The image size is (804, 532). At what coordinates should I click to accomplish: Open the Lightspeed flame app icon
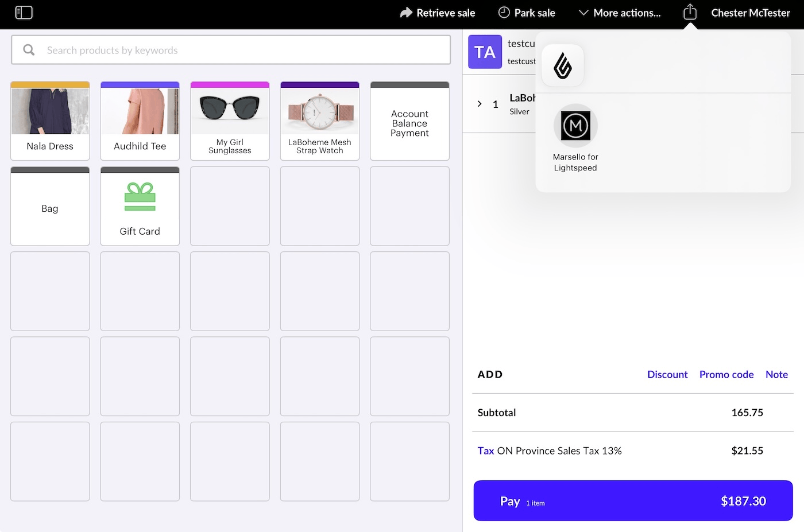[563, 65]
